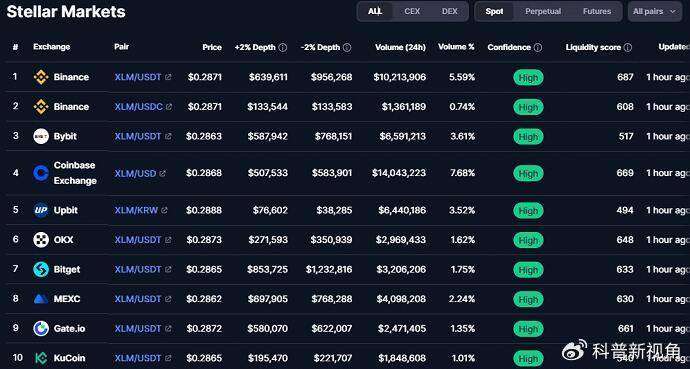Open Binance logo in XLM/USDC row
The width and height of the screenshot is (690, 369).
tap(41, 107)
